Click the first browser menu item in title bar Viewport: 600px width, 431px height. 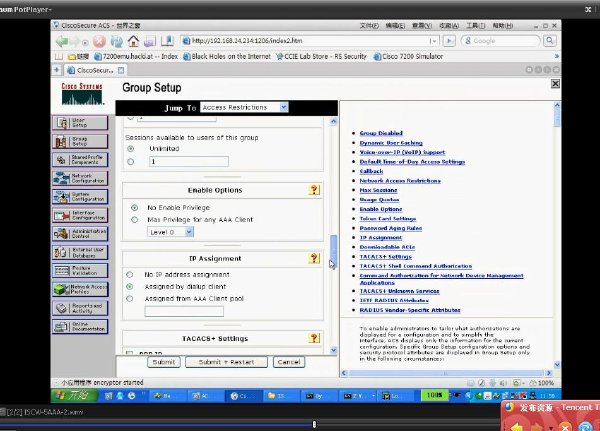(x=369, y=26)
